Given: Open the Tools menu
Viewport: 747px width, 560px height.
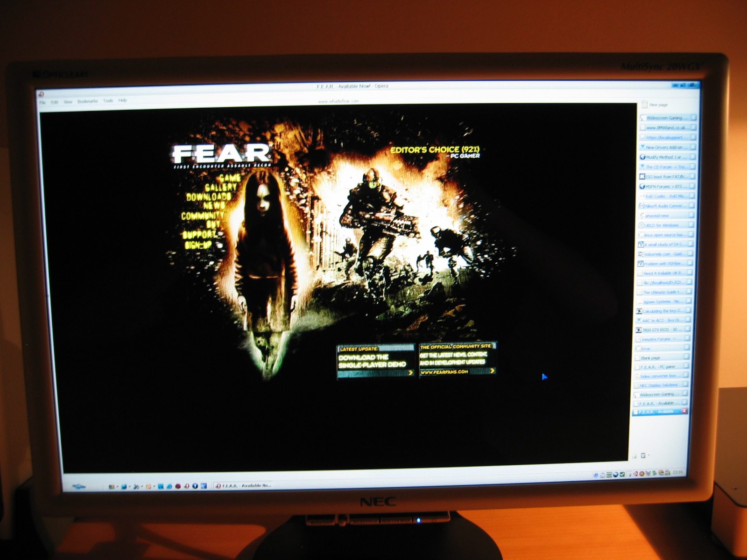Looking at the screenshot, I should click(108, 101).
